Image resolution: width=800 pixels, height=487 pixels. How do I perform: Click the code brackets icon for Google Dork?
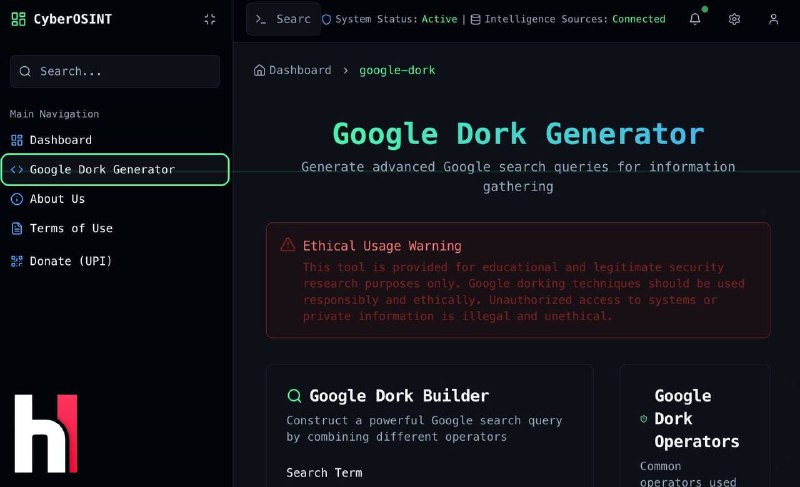17,170
